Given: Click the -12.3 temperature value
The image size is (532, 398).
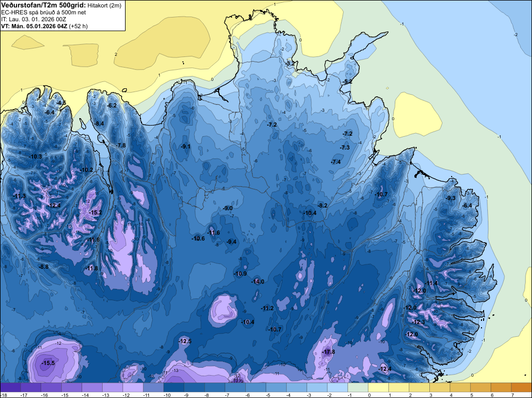Looking at the screenshot, I should pyautogui.click(x=418, y=322).
